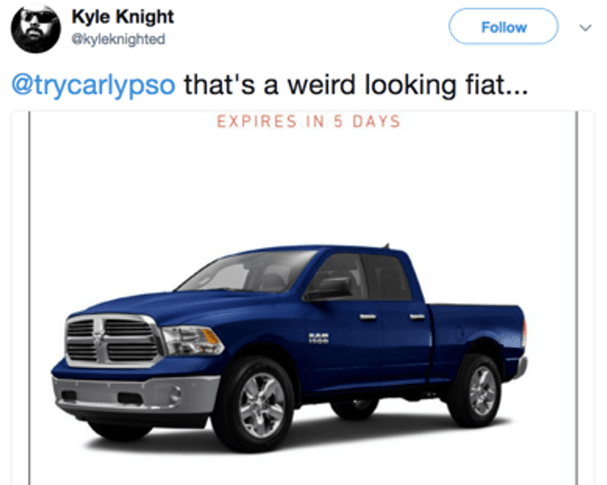Click the driver door handle
The height and width of the screenshot is (485, 607).
(x=367, y=317)
